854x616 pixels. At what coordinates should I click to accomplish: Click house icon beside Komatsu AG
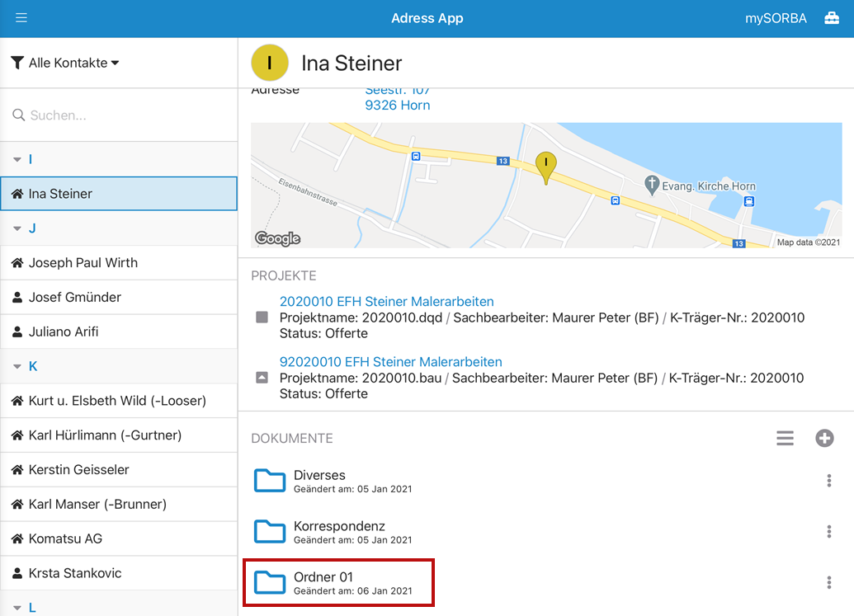pos(17,538)
